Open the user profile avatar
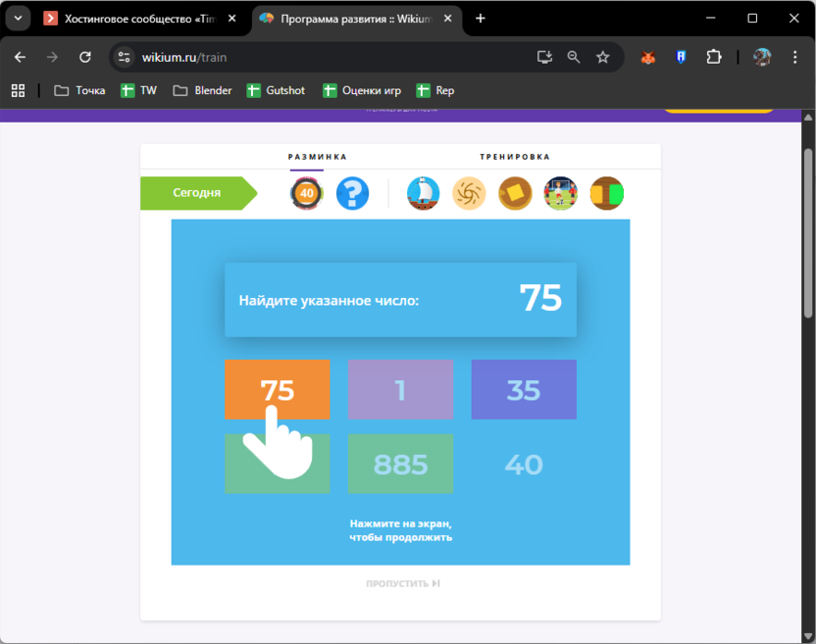This screenshot has height=644, width=816. 762,57
